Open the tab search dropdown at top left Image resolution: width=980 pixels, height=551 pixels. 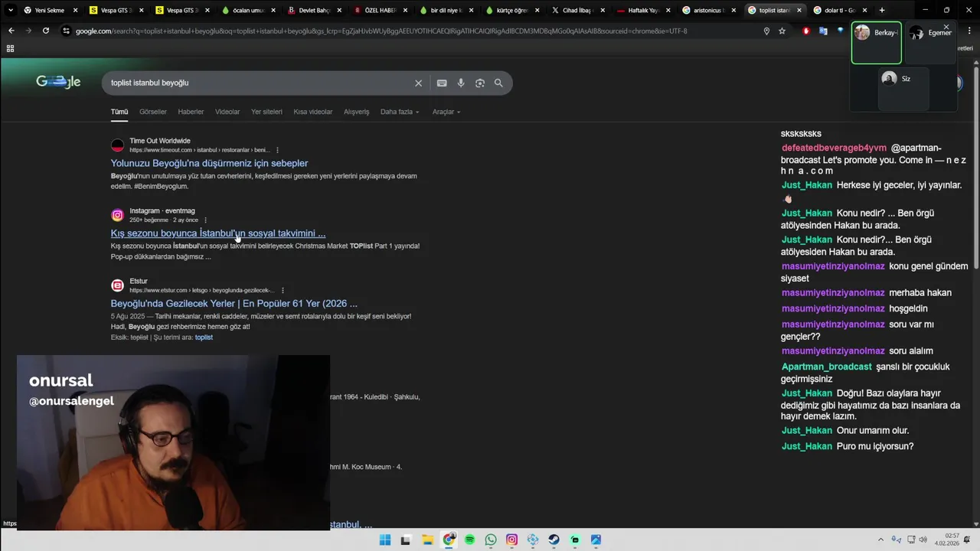(10, 10)
